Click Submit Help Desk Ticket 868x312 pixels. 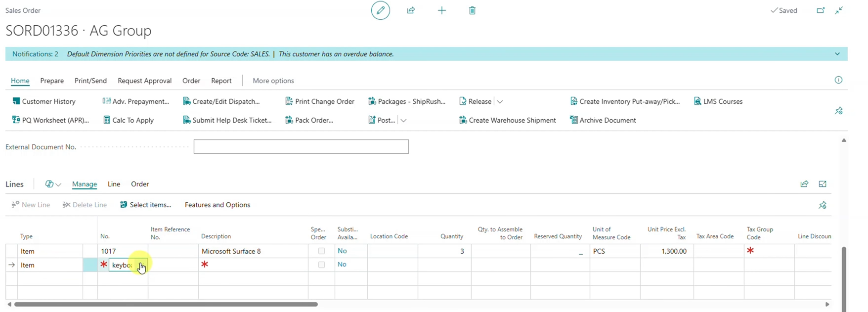(227, 120)
